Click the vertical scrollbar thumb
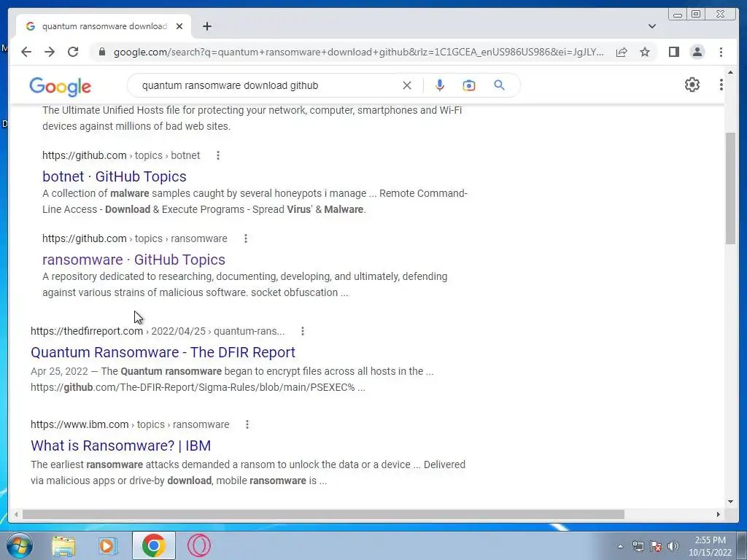 click(730, 189)
